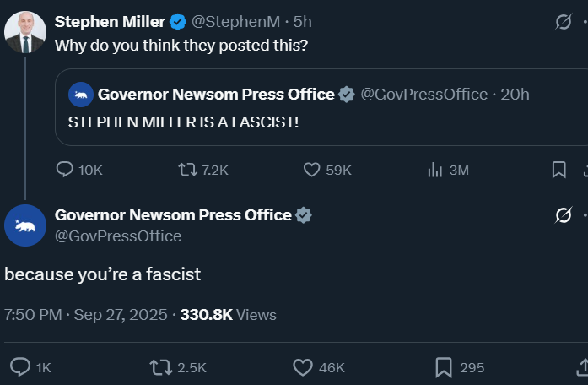
Task: Open Stephen Miller display name link
Action: pyautogui.click(x=110, y=22)
